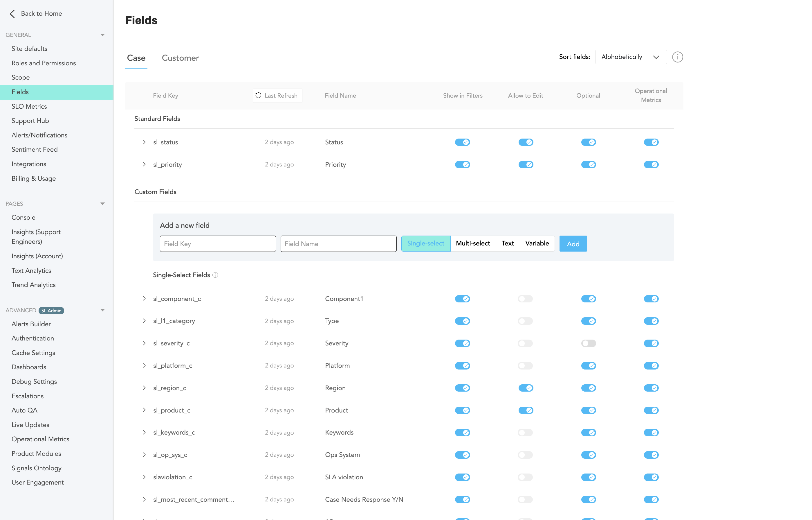Switch to the Customer tab

[x=180, y=58]
